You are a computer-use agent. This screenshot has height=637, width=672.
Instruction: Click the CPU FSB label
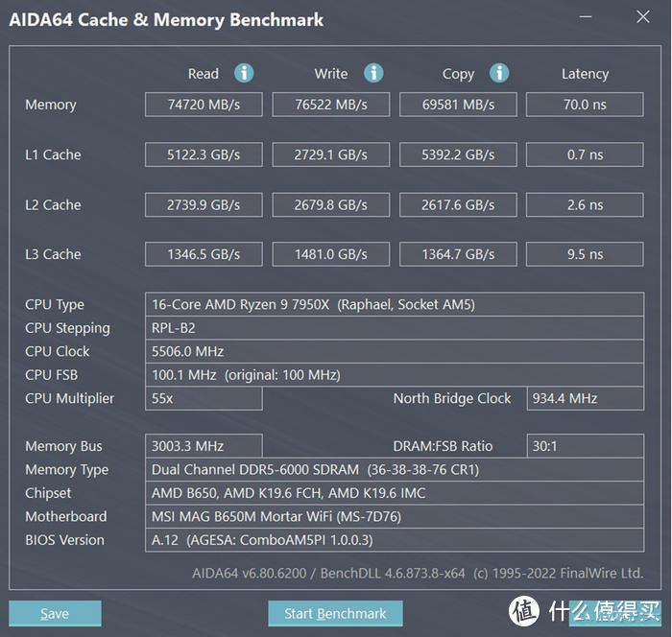pos(51,375)
